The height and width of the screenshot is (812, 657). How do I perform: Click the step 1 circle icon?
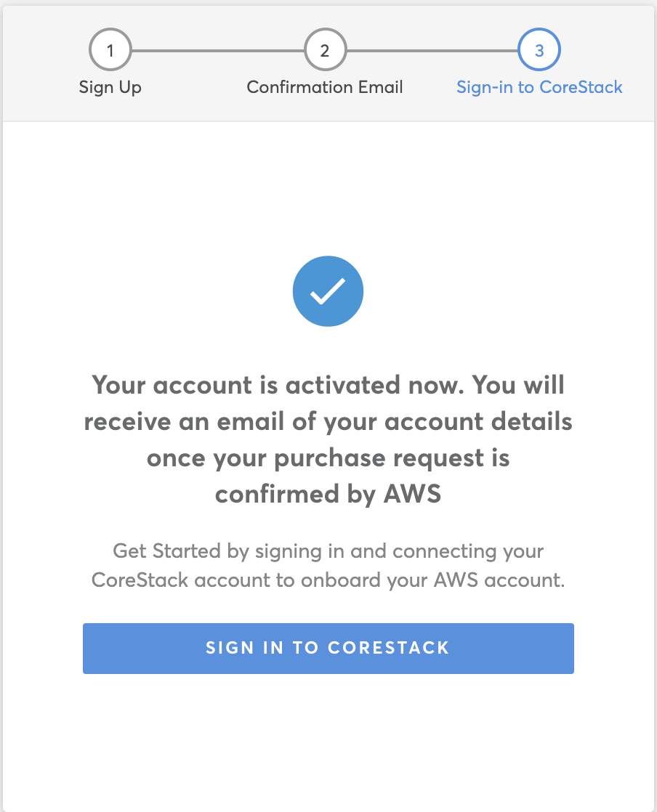pyautogui.click(x=110, y=49)
